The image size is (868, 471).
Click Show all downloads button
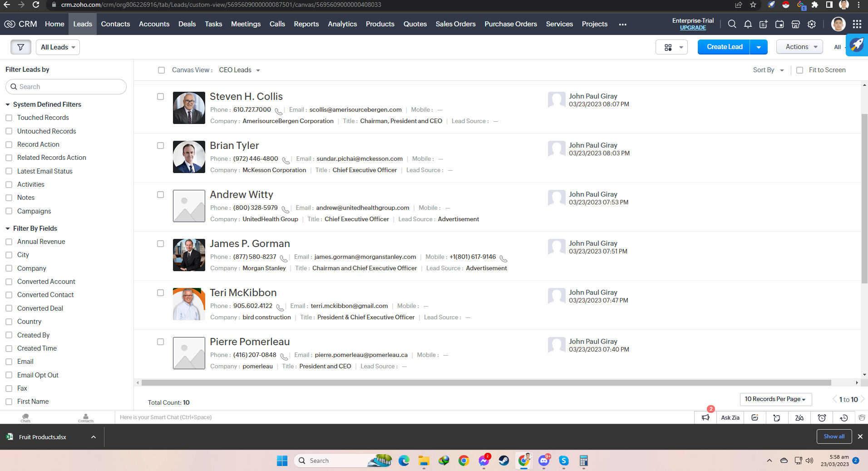834,436
